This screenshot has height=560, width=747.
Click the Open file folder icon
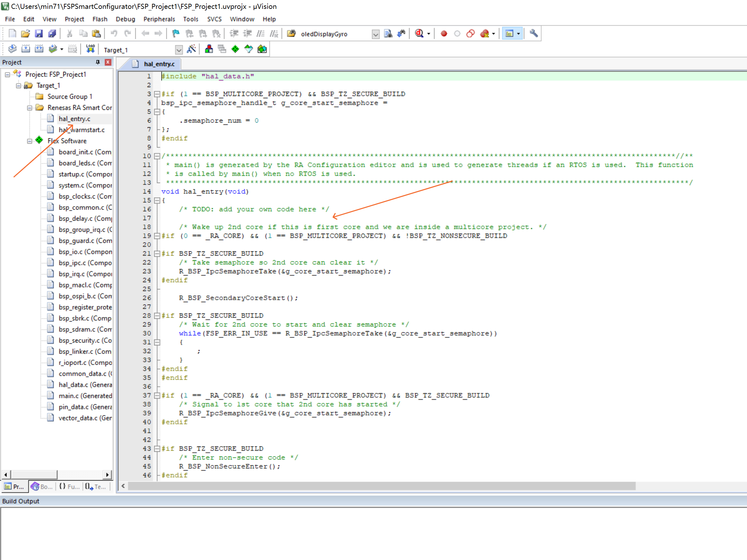pos(25,34)
